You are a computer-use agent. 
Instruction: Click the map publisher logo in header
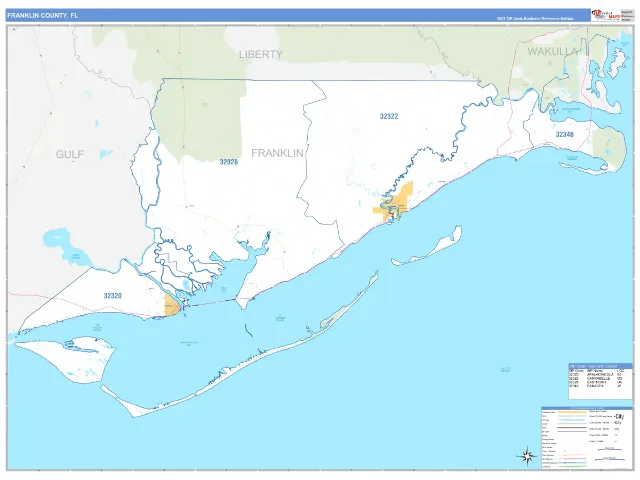click(605, 15)
